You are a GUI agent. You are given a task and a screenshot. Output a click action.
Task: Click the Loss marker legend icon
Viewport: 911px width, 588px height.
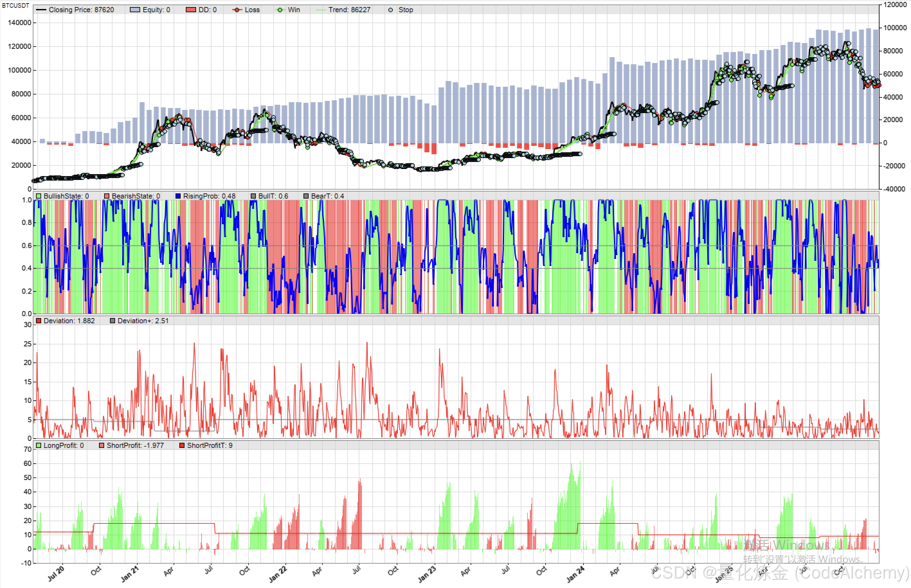(237, 10)
